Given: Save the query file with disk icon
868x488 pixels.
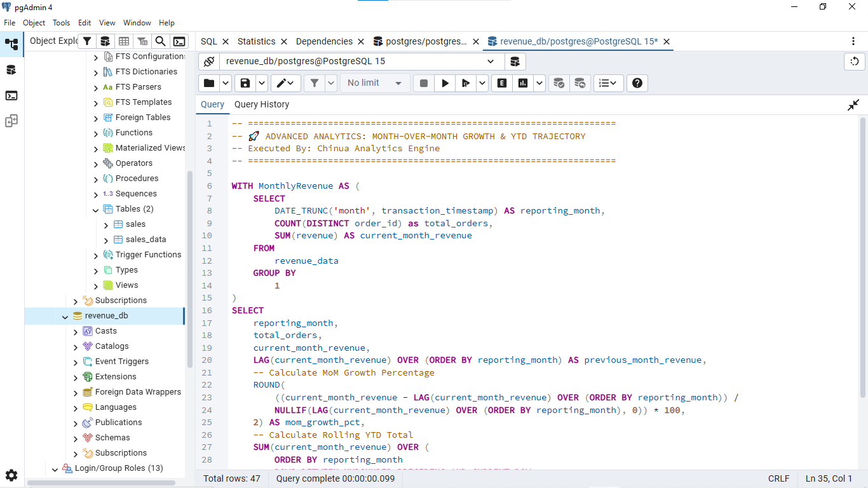Looking at the screenshot, I should [245, 83].
